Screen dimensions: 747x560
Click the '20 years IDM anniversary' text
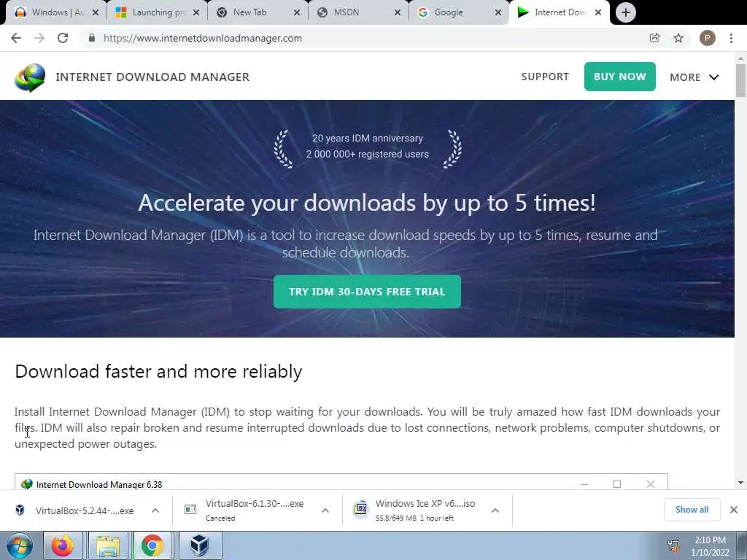coord(368,138)
